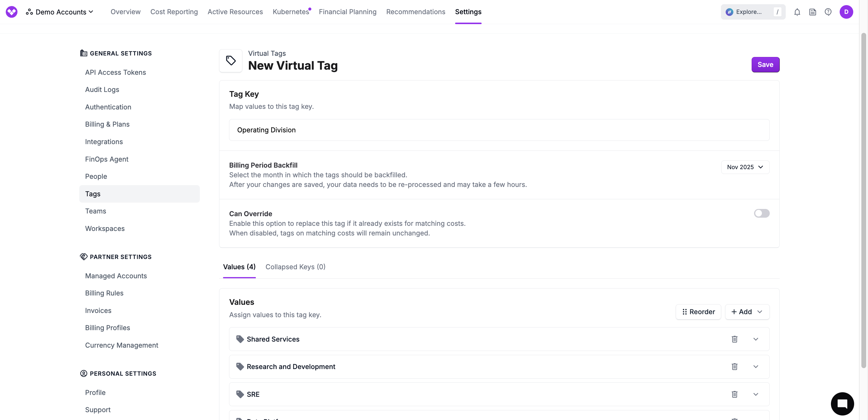This screenshot has height=420, width=868.
Task: Open the changelog document icon
Action: (x=813, y=12)
